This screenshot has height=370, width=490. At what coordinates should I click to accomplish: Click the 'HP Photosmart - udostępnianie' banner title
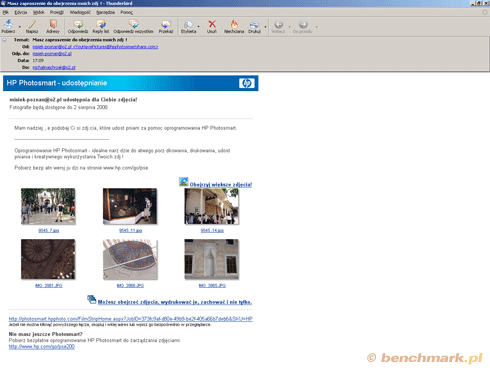coord(57,83)
